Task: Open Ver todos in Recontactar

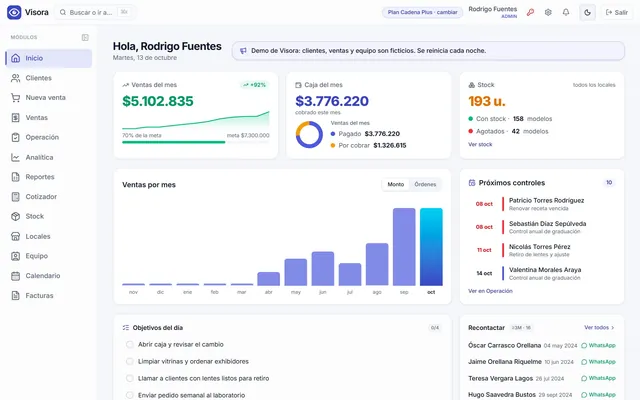Action: click(599, 328)
